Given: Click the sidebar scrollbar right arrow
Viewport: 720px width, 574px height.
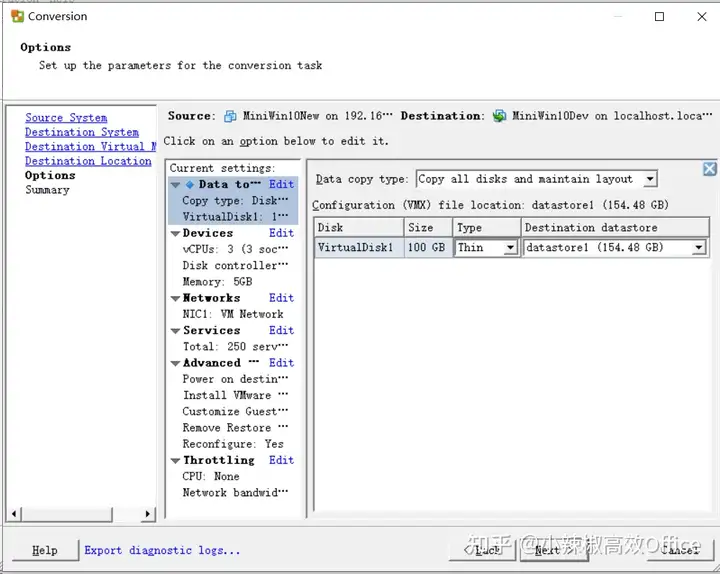Looking at the screenshot, I should [x=147, y=514].
